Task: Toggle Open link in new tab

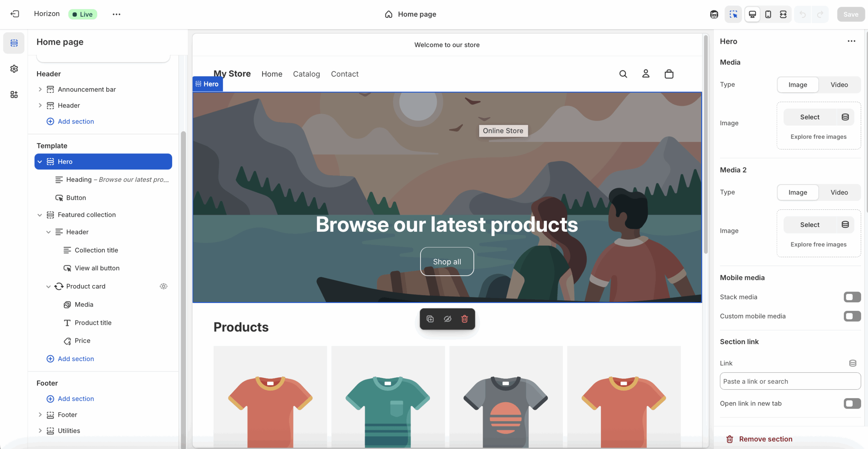Action: [x=852, y=404]
